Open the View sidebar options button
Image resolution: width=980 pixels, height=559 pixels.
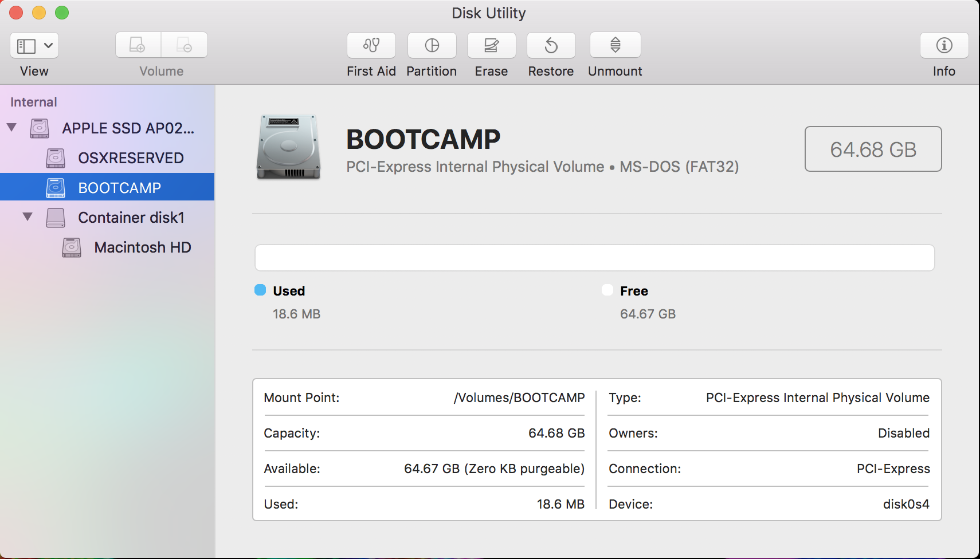(34, 45)
